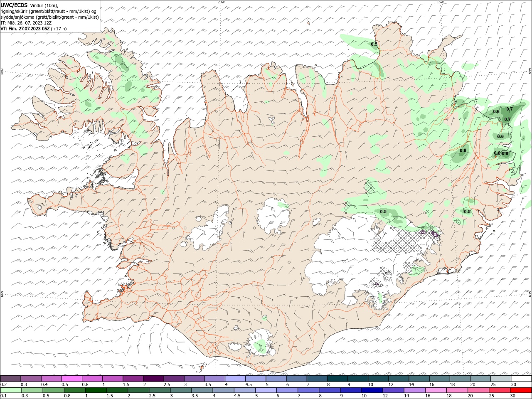Select top-row legend swatch labeled 6

[296, 379]
